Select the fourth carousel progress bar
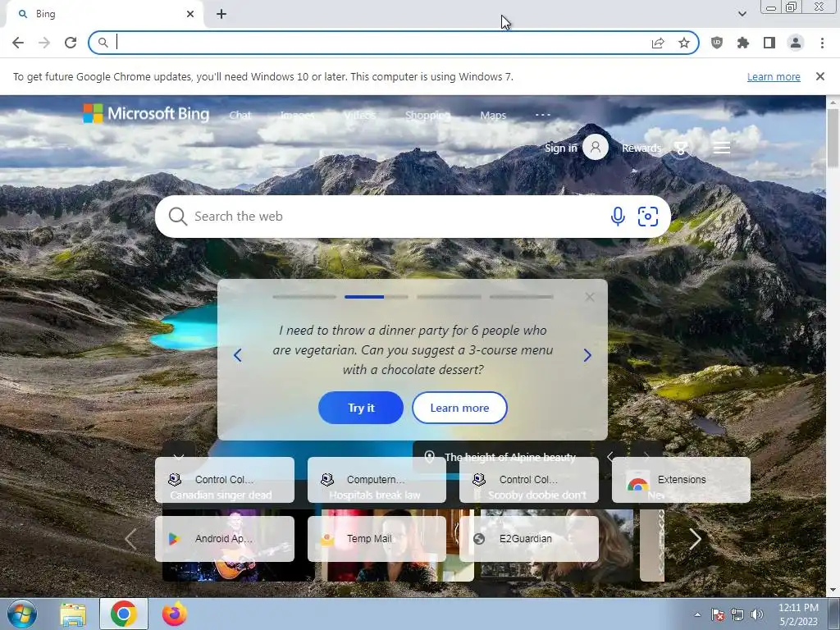The height and width of the screenshot is (630, 840). tap(521, 297)
